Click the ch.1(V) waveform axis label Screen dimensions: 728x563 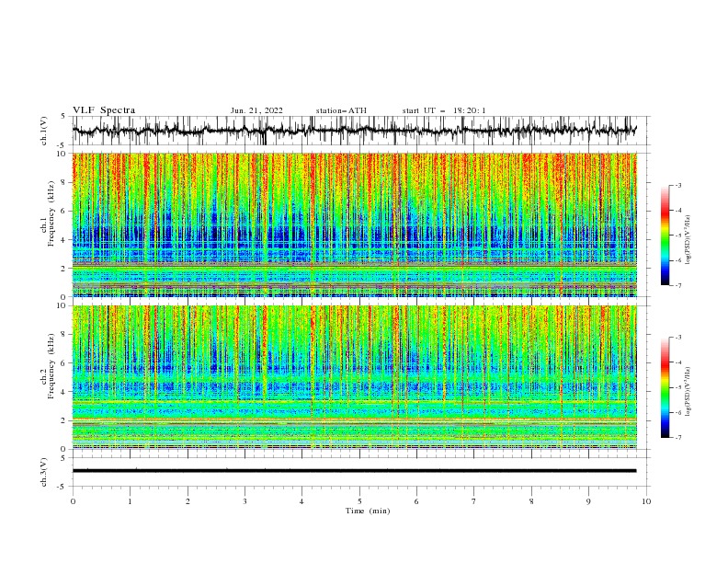(44, 131)
